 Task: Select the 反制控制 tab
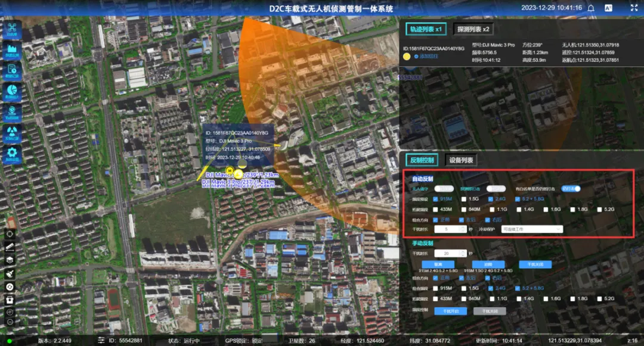[x=422, y=160]
